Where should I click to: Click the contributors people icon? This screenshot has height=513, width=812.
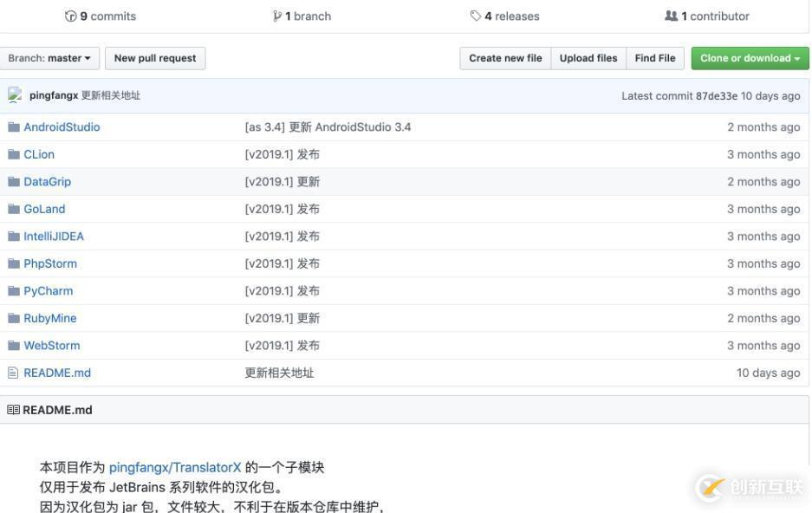point(671,16)
